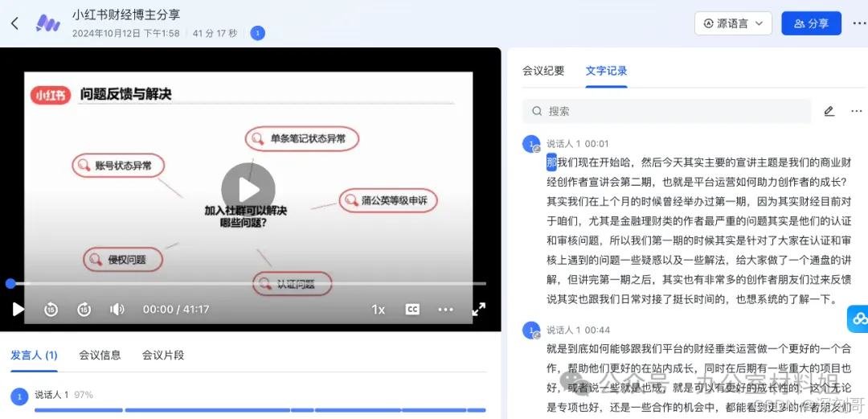Click 说话人 1 speaking timeline bar

coord(260,410)
